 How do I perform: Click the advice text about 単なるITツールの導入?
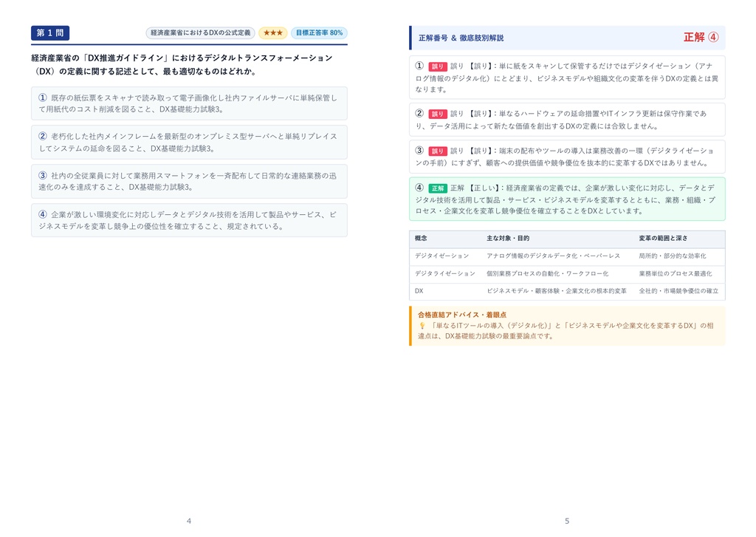tap(566, 330)
